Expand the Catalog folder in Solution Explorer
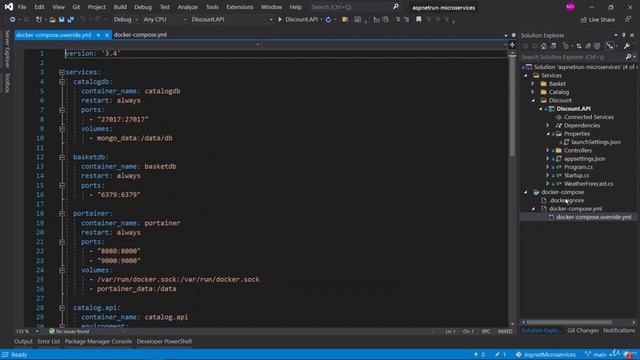The image size is (640, 360). tap(533, 92)
